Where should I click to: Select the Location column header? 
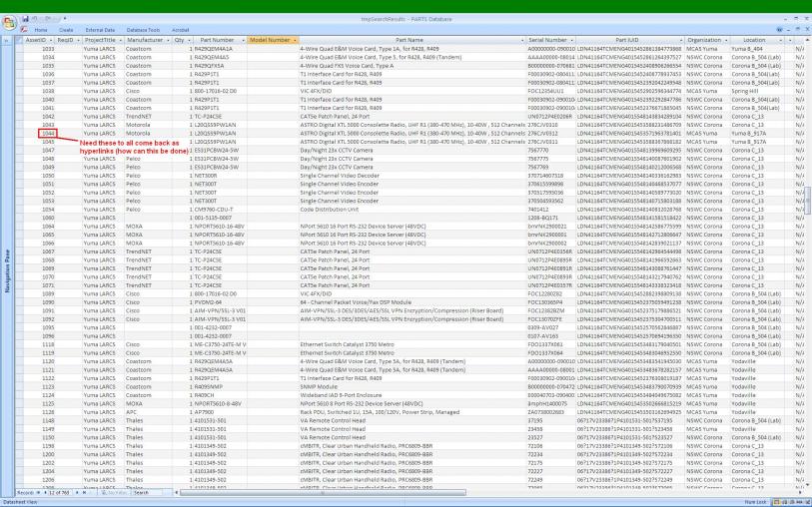pos(757,40)
